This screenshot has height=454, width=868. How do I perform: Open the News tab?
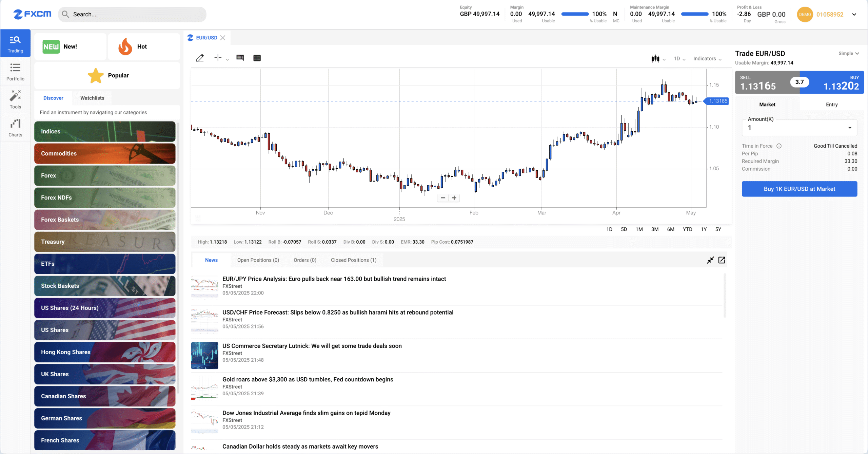tap(211, 260)
